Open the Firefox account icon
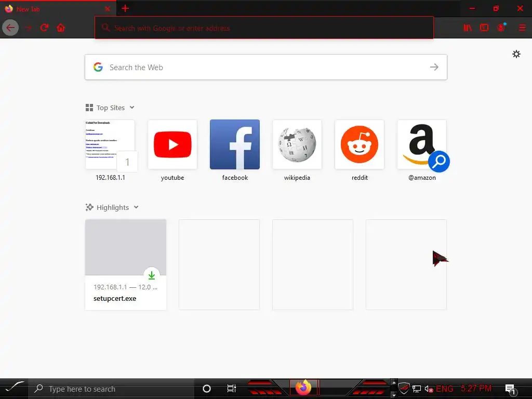Screen dimensions: 532x399 pyautogui.click(x=501, y=28)
